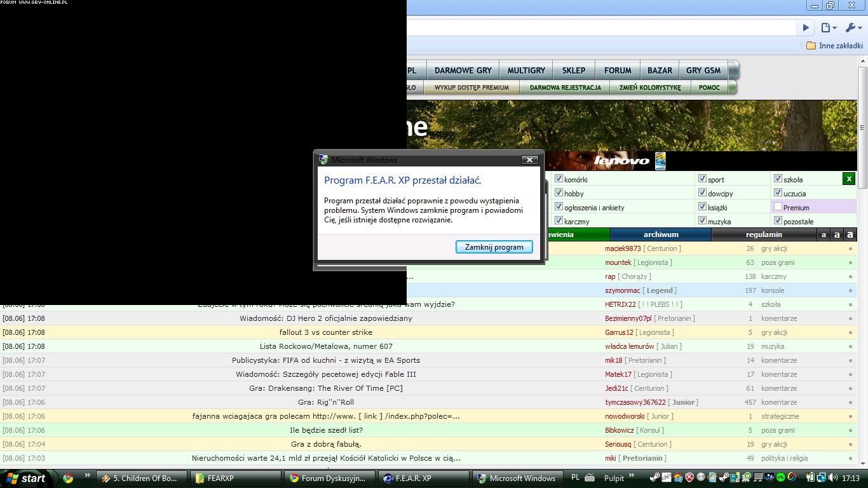Open thread 'Lista Rockowo/Metalowa, numer 607'
This screenshot has width=868, height=488.
pyautogui.click(x=326, y=346)
